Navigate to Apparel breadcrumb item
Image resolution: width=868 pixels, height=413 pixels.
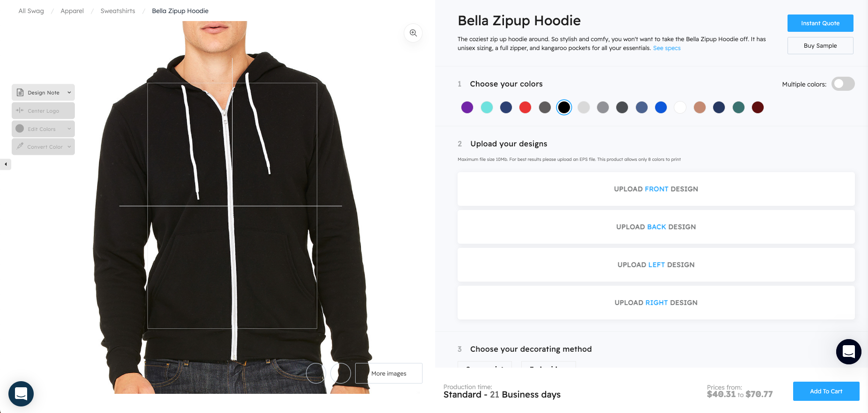coord(72,11)
